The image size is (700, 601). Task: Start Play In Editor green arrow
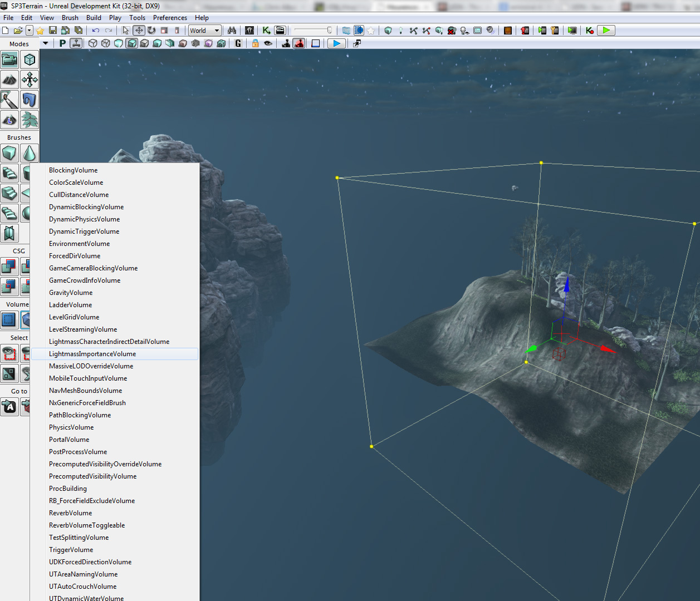coord(606,31)
